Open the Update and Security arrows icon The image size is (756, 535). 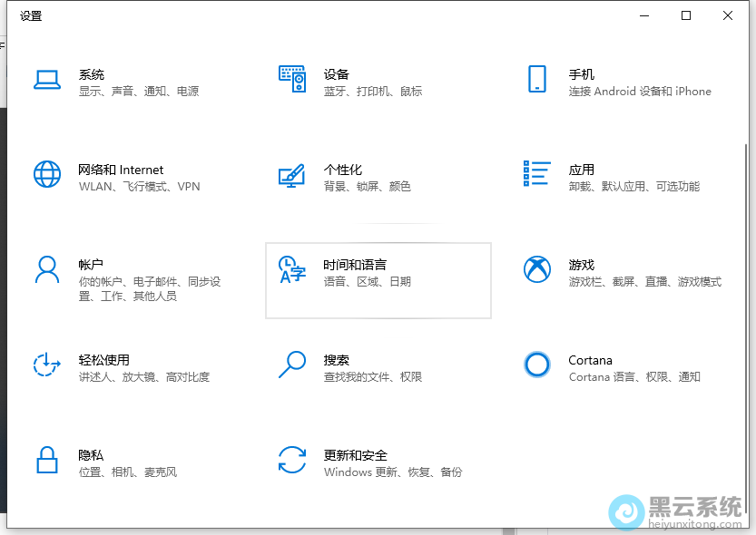292,460
